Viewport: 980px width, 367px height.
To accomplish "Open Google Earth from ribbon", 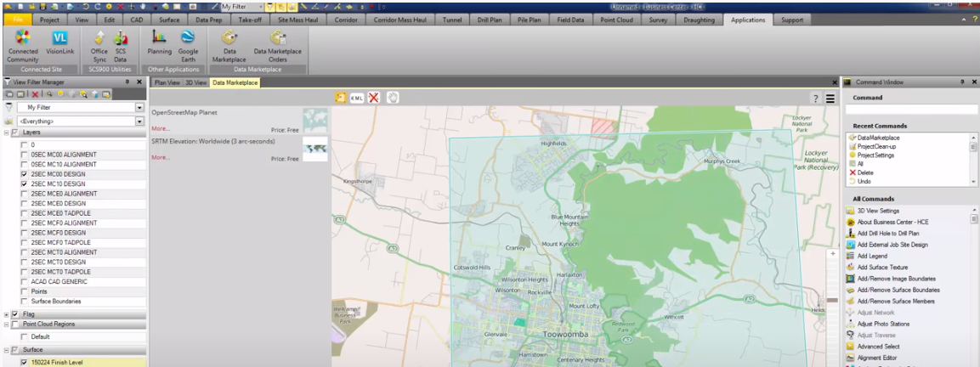I will click(x=188, y=46).
